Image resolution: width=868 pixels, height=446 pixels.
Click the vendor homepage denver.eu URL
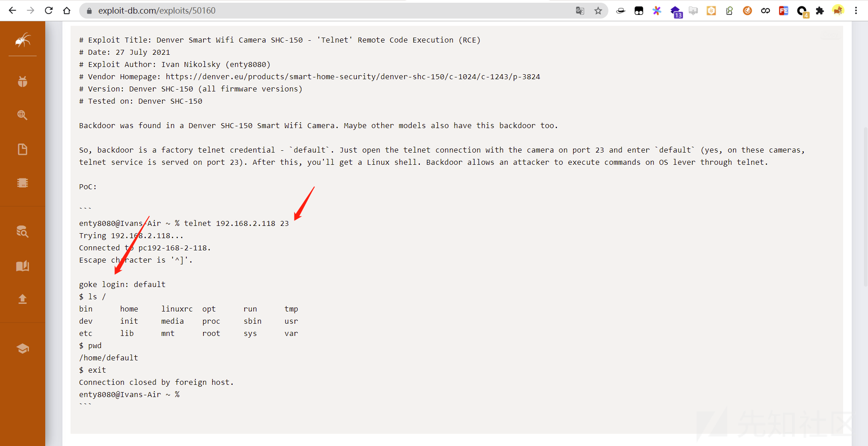click(x=353, y=77)
